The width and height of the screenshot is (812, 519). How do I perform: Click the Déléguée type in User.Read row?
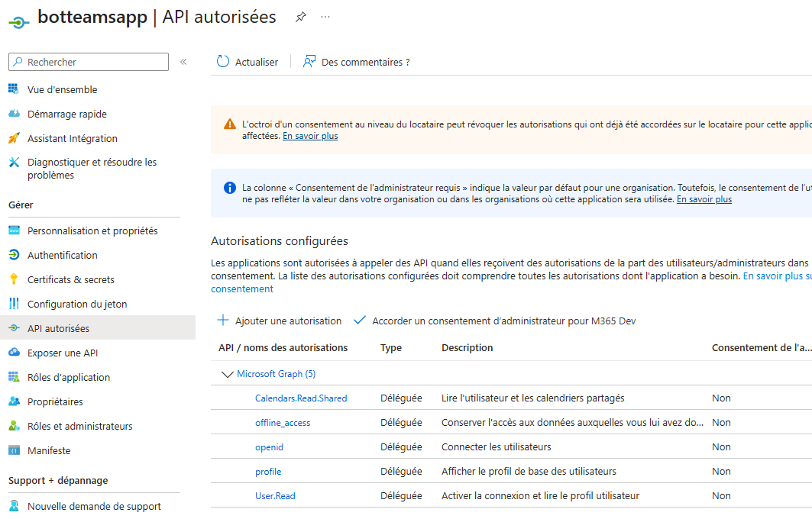[401, 495]
